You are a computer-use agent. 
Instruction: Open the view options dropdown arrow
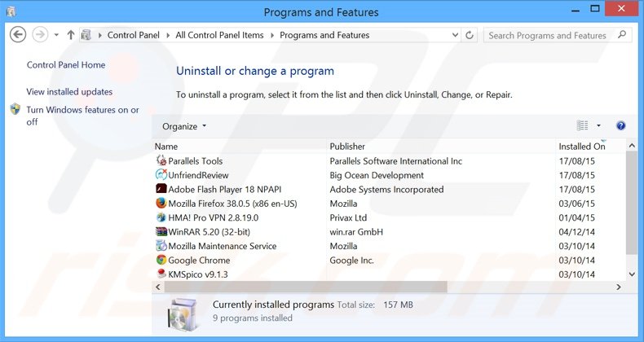[598, 125]
